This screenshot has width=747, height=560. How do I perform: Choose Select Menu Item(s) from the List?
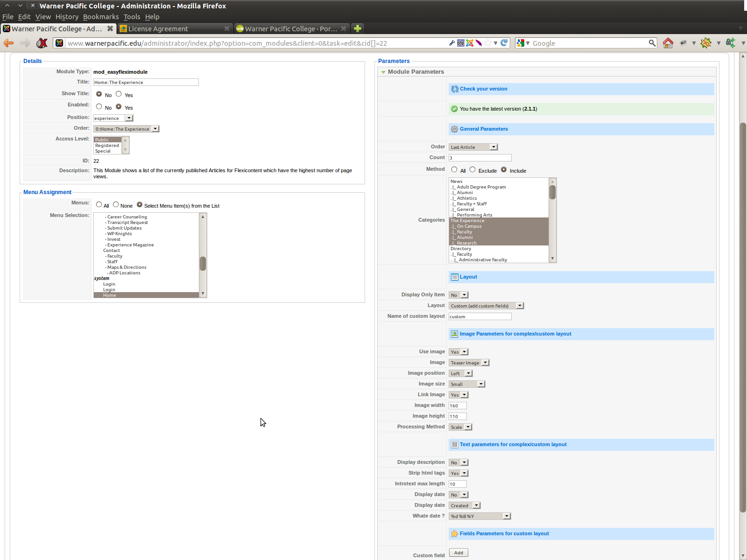(140, 205)
